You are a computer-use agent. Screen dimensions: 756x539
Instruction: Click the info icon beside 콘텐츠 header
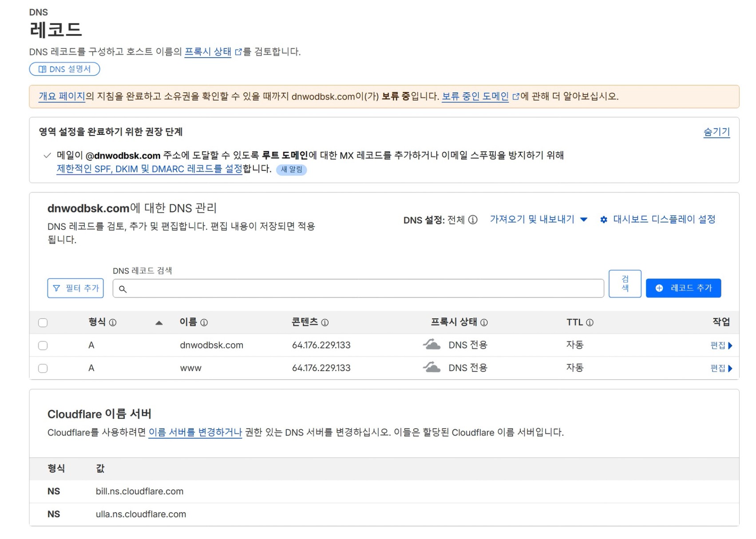pyautogui.click(x=325, y=323)
